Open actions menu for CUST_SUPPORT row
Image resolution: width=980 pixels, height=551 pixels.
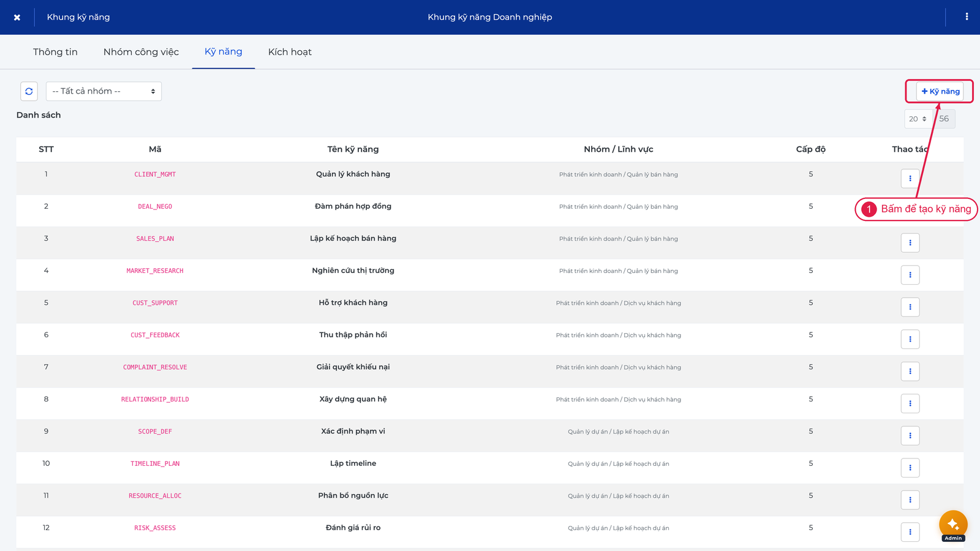point(910,307)
